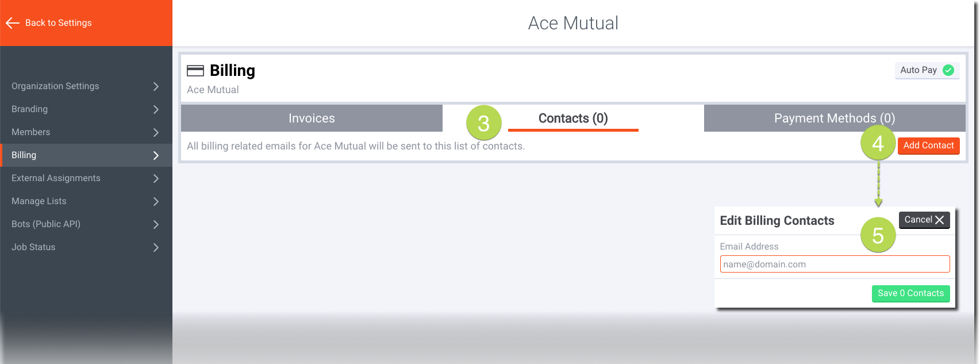The width and height of the screenshot is (980, 364).
Task: Open the Payment Methods tab
Action: tap(834, 118)
